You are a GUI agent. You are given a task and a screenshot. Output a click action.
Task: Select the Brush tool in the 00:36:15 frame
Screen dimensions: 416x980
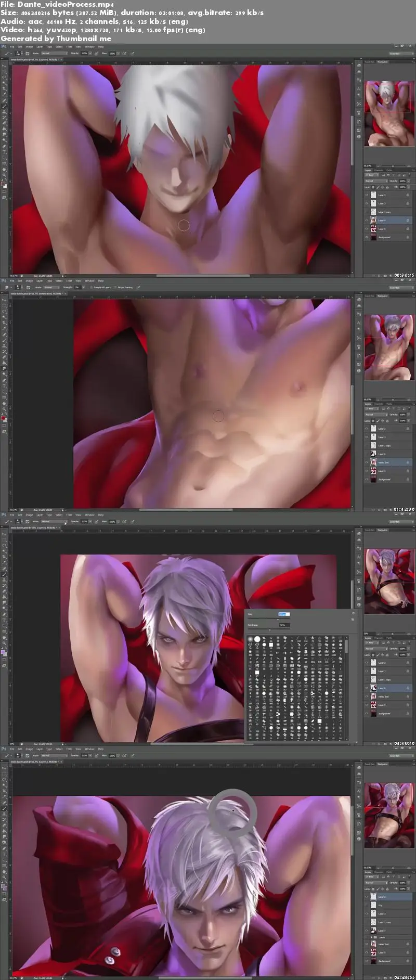(x=4, y=106)
